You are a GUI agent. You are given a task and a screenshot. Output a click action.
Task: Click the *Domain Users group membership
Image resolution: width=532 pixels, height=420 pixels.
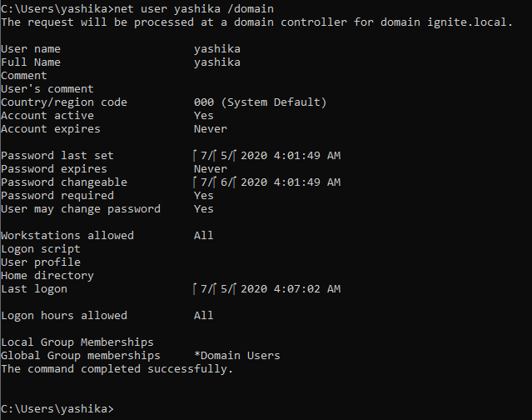[x=236, y=356]
